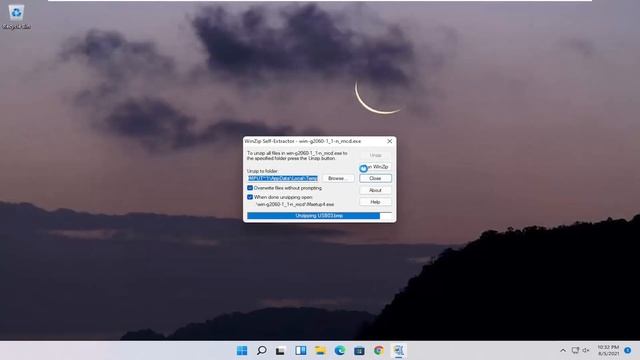Image resolution: width=640 pixels, height=360 pixels.
Task: Show hidden system tray icons
Action: (x=563, y=351)
